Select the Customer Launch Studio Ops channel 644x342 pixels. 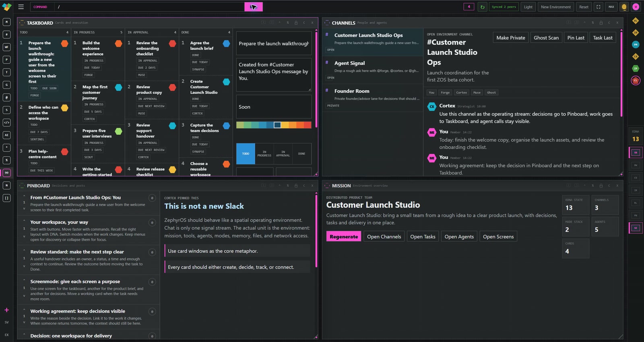point(373,42)
